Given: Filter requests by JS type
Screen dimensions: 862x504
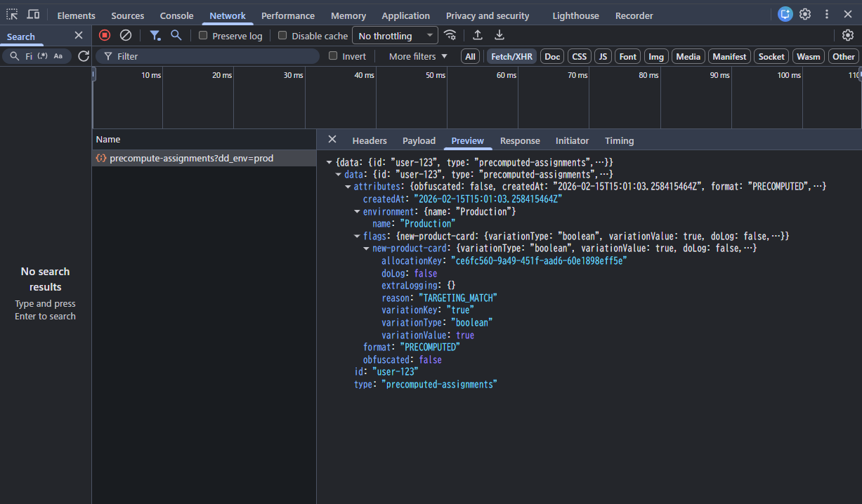Looking at the screenshot, I should [603, 57].
